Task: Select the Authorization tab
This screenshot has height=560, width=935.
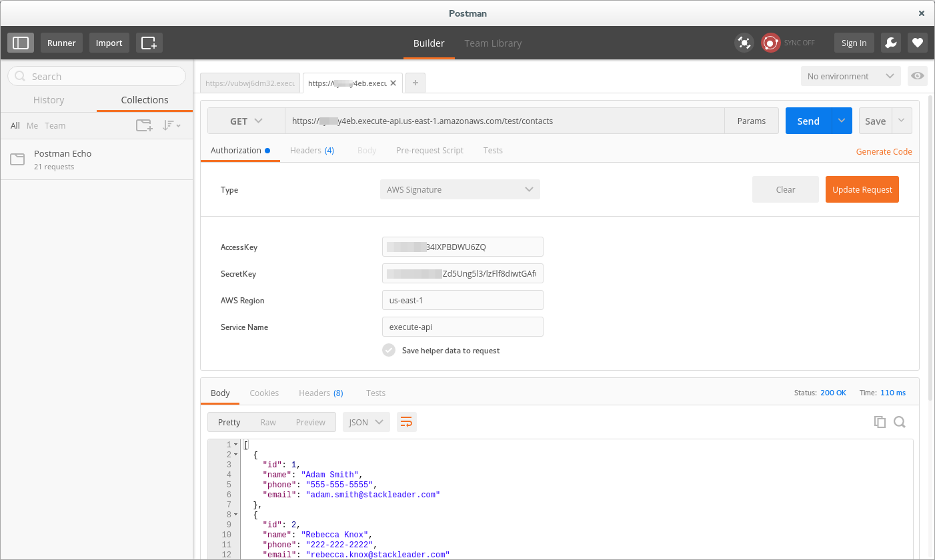Action: 240,150
